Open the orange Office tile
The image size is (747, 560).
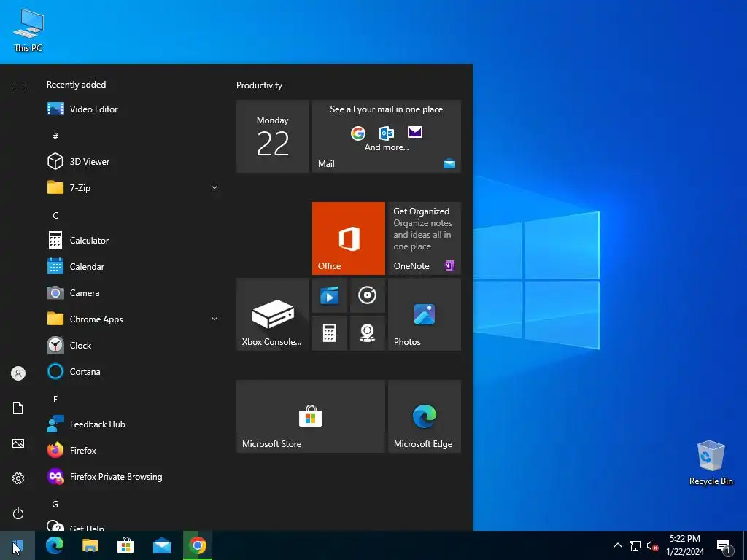348,238
